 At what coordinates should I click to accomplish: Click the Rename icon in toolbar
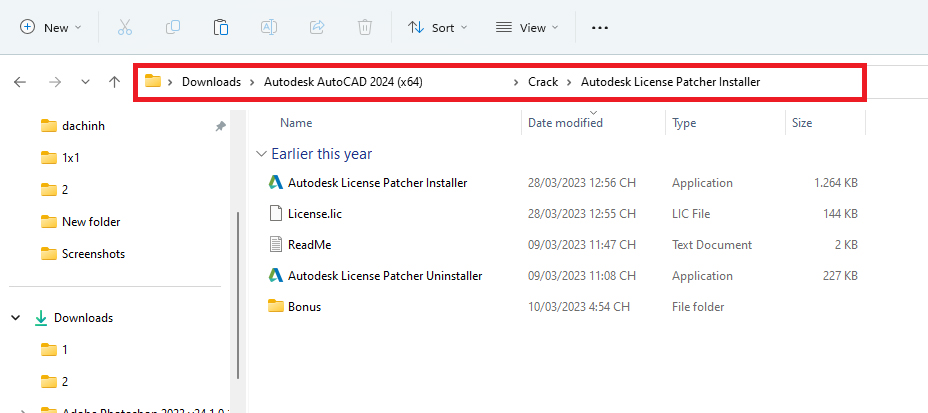pyautogui.click(x=269, y=27)
